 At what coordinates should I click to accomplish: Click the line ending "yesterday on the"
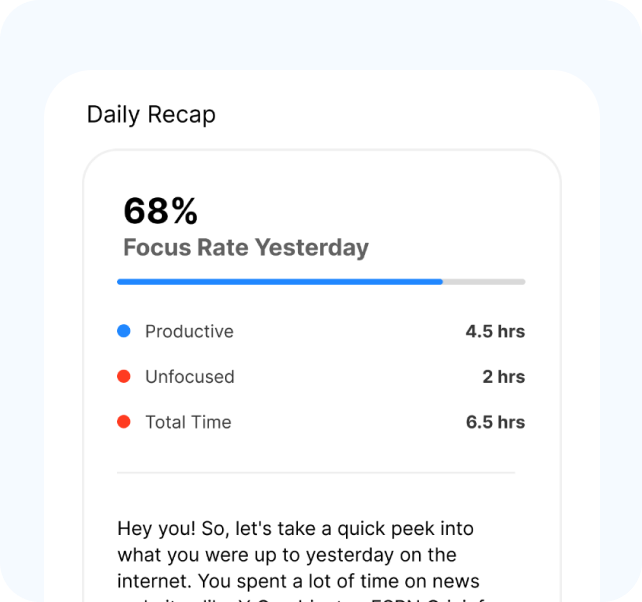click(286, 555)
